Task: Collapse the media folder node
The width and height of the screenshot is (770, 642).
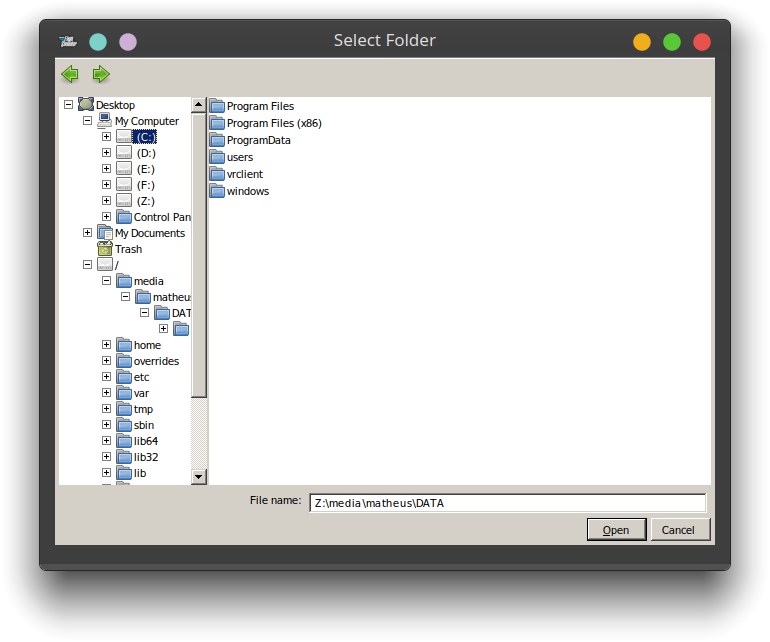Action: [106, 280]
